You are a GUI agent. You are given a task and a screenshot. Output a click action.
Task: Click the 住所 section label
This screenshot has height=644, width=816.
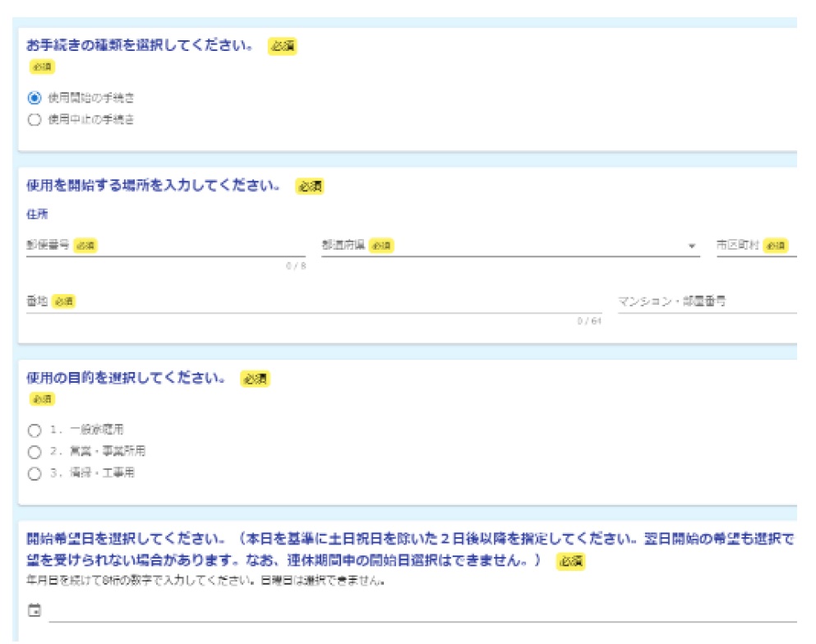[37, 214]
